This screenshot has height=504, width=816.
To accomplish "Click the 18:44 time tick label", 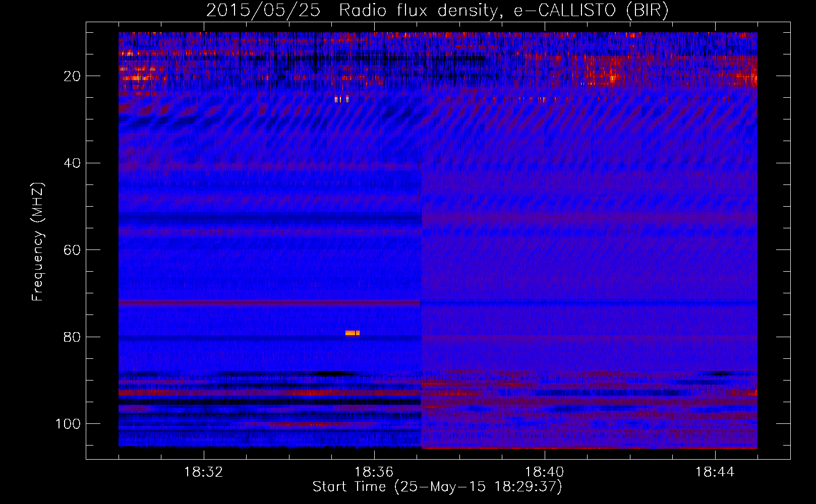I will pyautogui.click(x=715, y=472).
